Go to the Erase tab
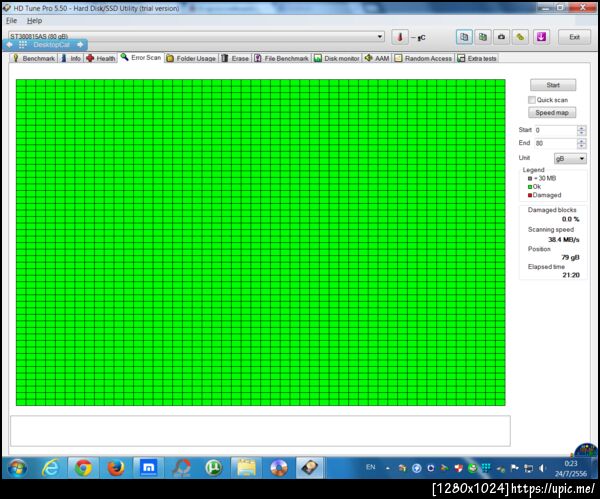Screen dimensions: 600x499 click(x=235, y=58)
